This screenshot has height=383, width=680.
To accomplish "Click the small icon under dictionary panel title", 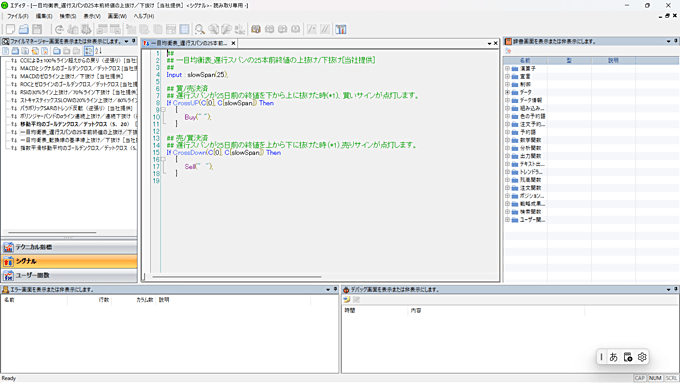I will point(508,51).
